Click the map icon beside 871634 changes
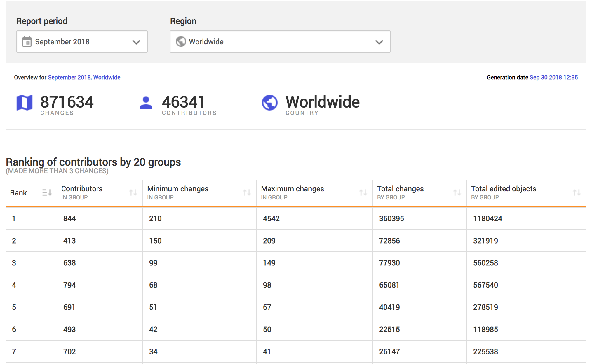 point(25,103)
